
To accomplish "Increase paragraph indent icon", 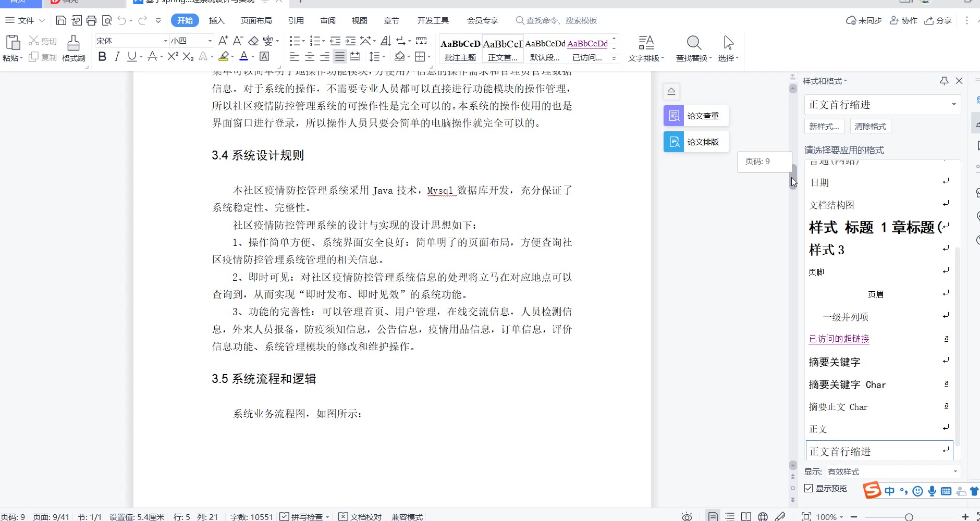I will tap(351, 41).
